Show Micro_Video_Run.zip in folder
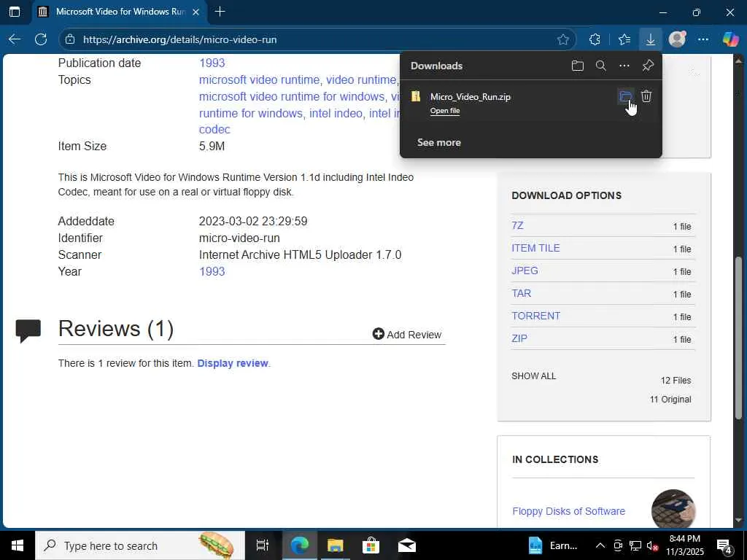 [625, 97]
